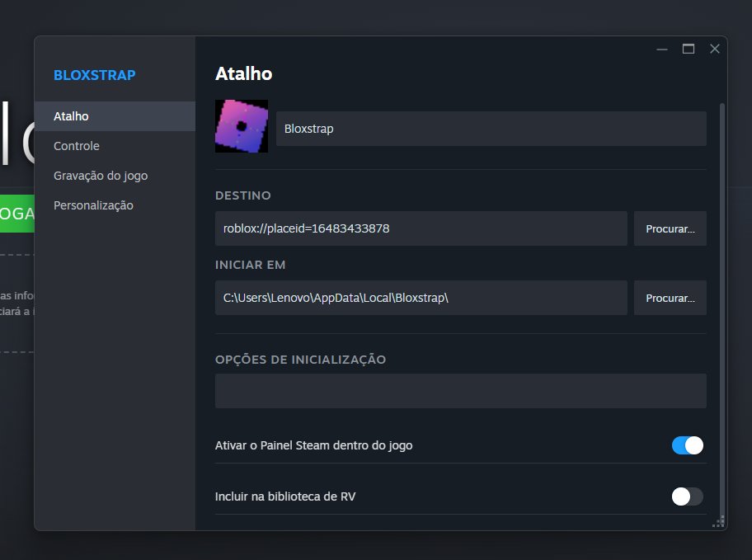Disable the Painel Steam dentro do jogo toggle
The height and width of the screenshot is (560, 752).
pos(687,445)
